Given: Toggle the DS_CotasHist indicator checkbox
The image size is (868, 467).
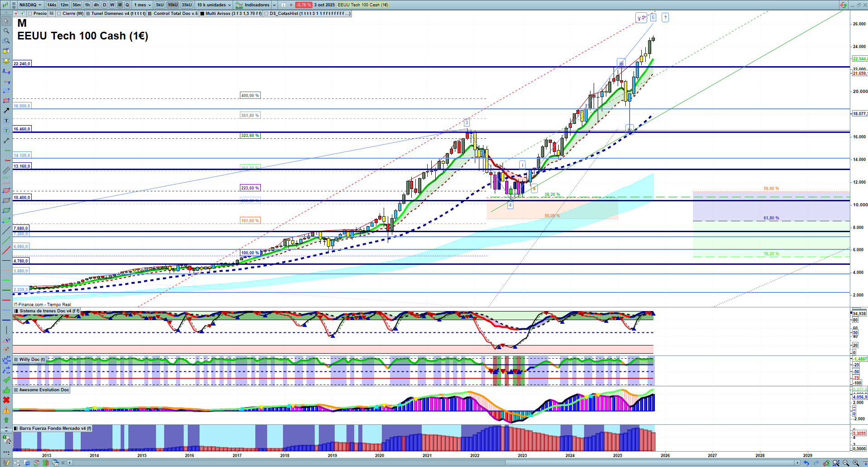Looking at the screenshot, I should (266, 14).
